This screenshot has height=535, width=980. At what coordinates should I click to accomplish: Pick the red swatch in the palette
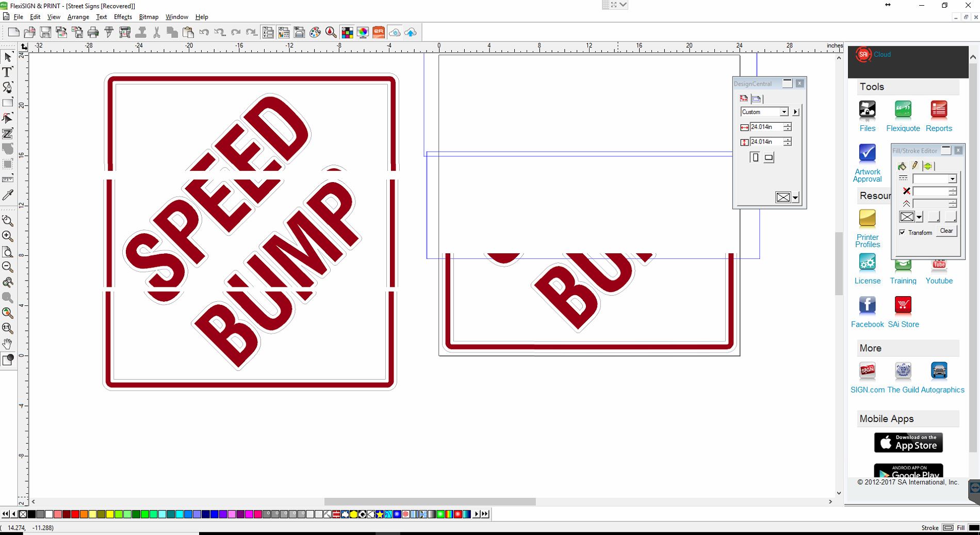(75, 514)
